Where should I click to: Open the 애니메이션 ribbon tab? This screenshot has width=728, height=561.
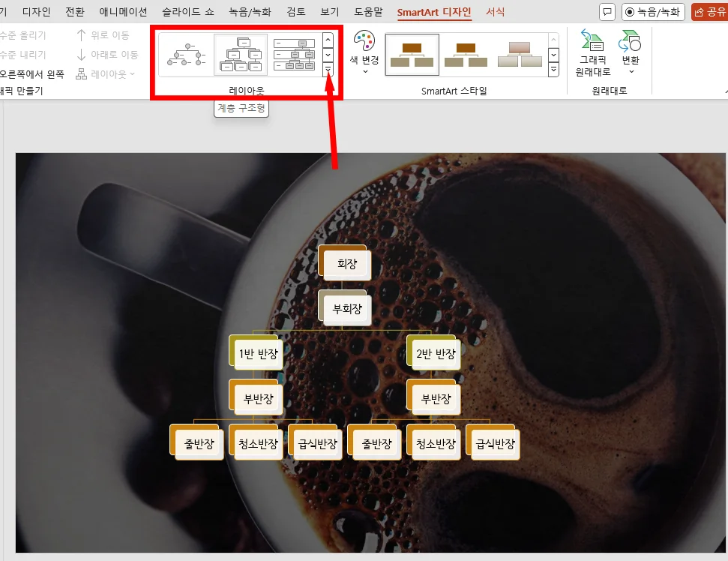coord(123,11)
